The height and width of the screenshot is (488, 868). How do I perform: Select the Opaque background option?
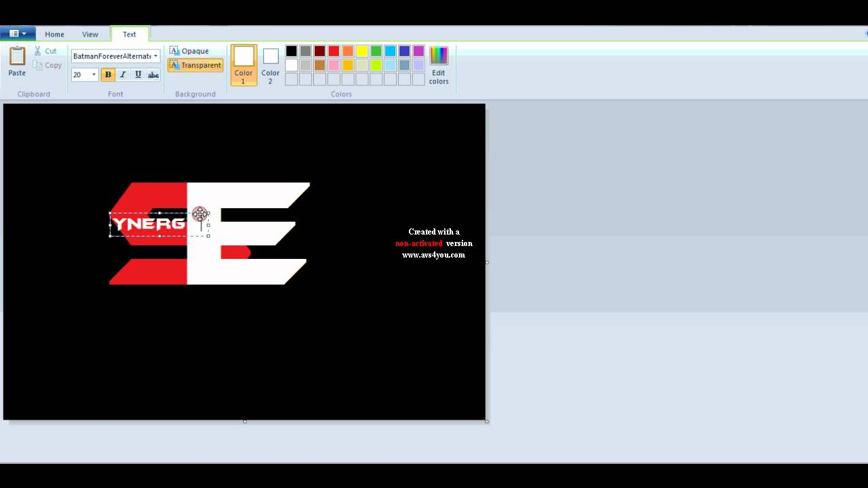pos(189,51)
